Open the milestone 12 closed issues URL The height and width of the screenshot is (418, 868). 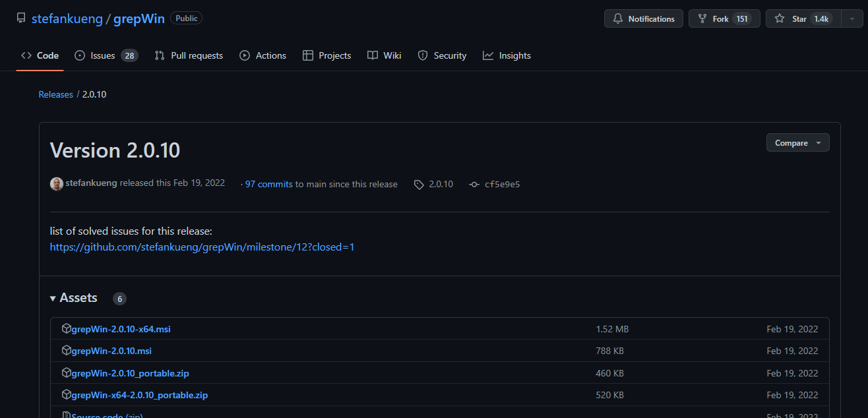202,247
